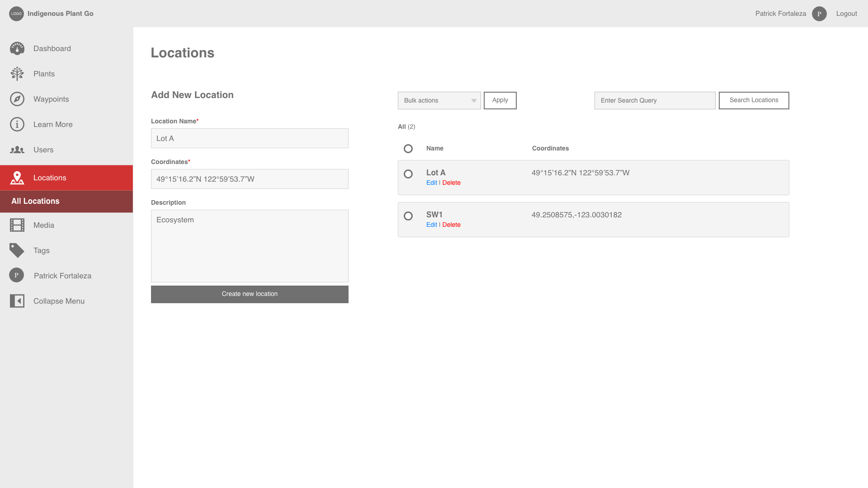Click the Enter Search Query field
The height and width of the screenshot is (488, 868).
(655, 100)
